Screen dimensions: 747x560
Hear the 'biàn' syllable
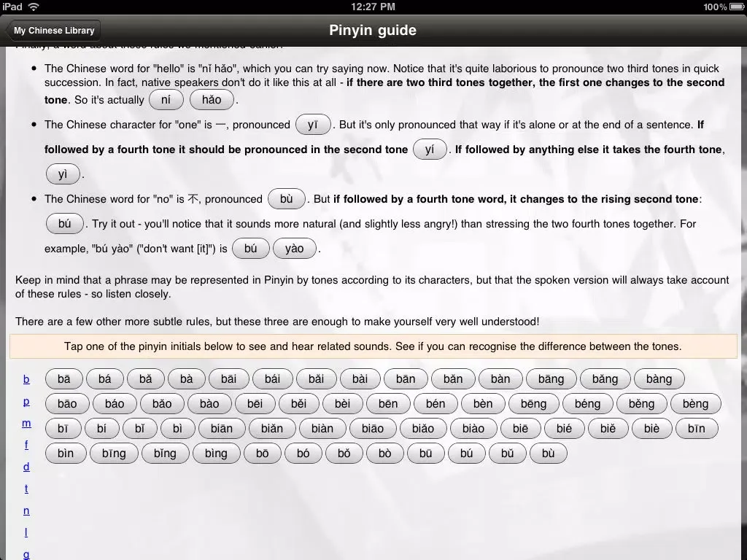click(x=322, y=428)
